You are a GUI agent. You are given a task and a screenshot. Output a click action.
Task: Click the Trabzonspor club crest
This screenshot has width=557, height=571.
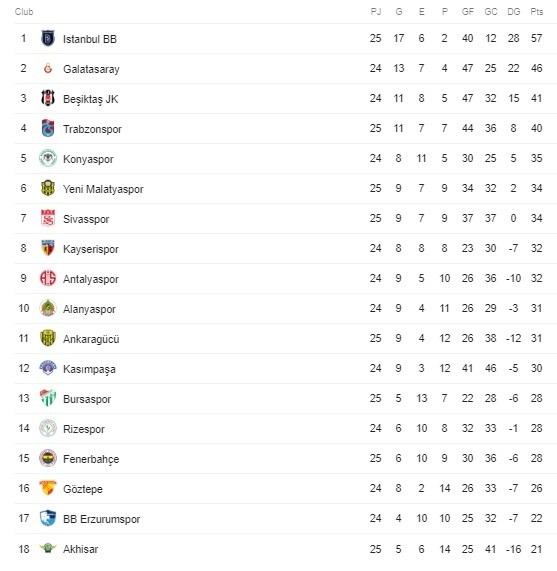tap(48, 128)
